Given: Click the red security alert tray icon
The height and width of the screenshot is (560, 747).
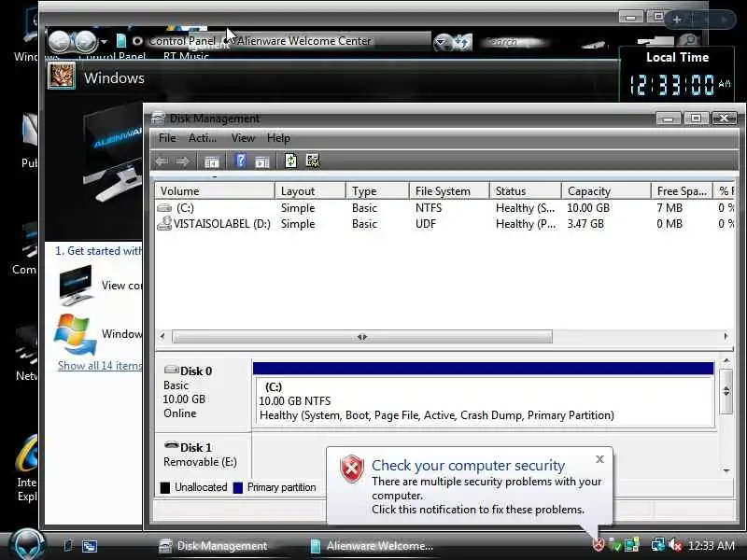Looking at the screenshot, I should (599, 545).
